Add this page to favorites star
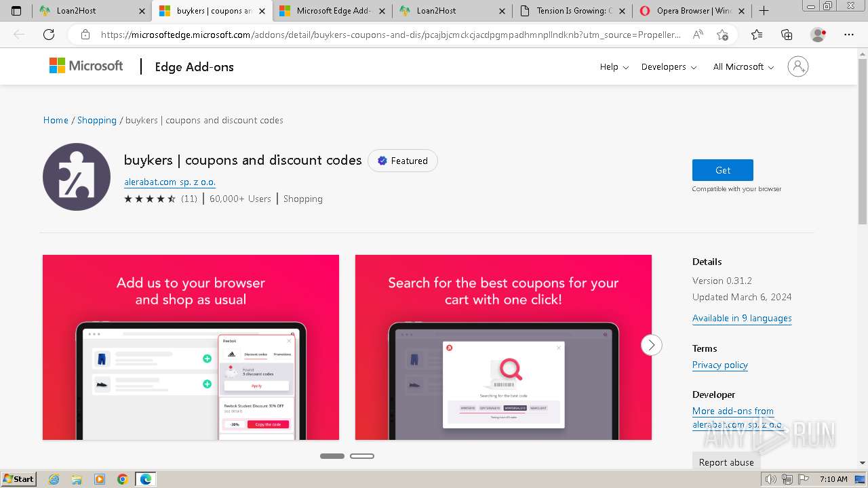Image resolution: width=868 pixels, height=488 pixels. pyautogui.click(x=722, y=35)
